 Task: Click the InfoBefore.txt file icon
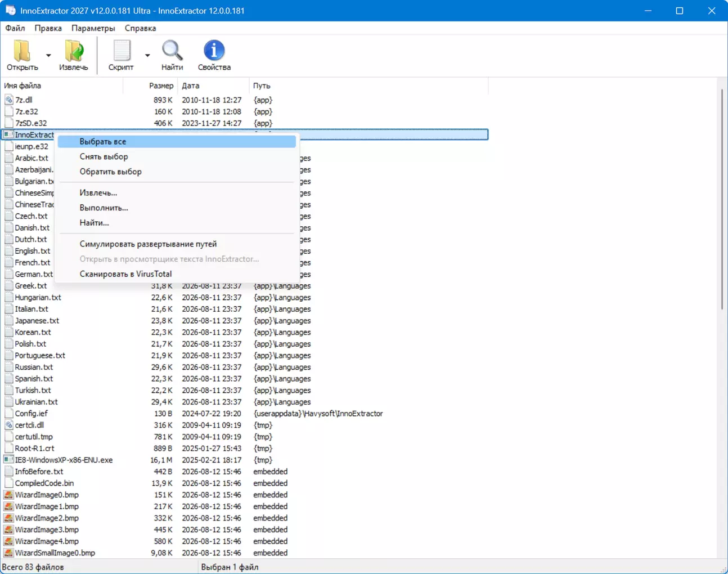[8, 472]
